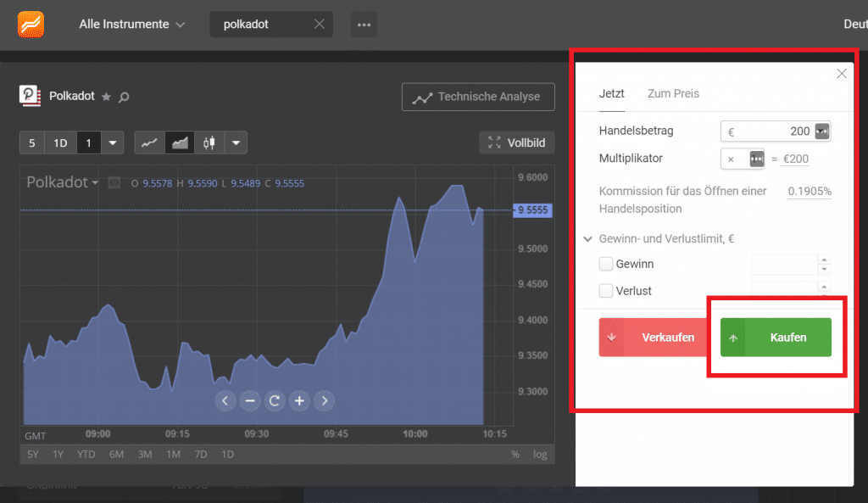Screen dimensions: 868x503
Task: Click the GMT timezone label
Action: tap(35, 436)
